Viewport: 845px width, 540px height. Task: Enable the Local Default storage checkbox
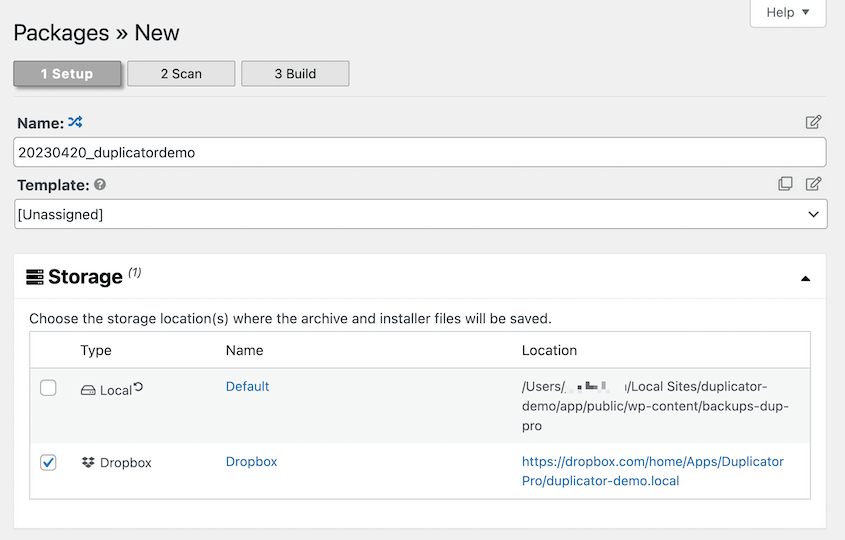pos(48,387)
